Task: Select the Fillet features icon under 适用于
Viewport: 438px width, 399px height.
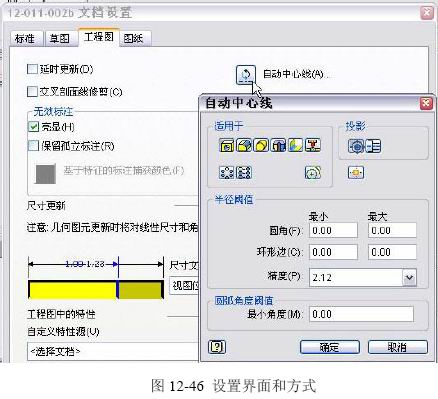Action: click(244, 145)
